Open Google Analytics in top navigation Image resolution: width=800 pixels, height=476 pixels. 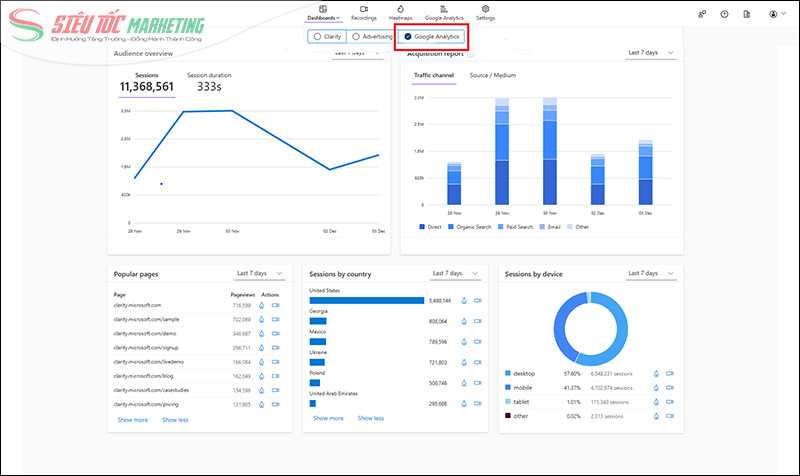coord(444,13)
